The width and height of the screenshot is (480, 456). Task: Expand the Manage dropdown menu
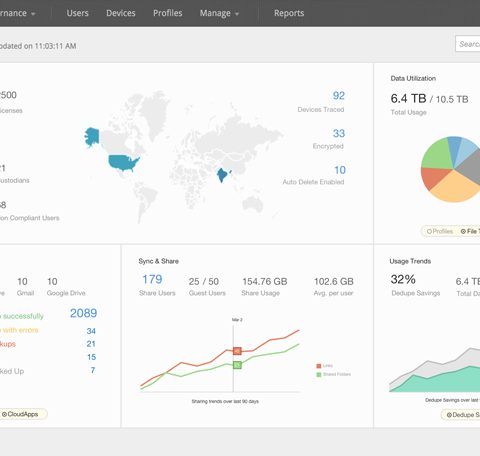tap(219, 13)
